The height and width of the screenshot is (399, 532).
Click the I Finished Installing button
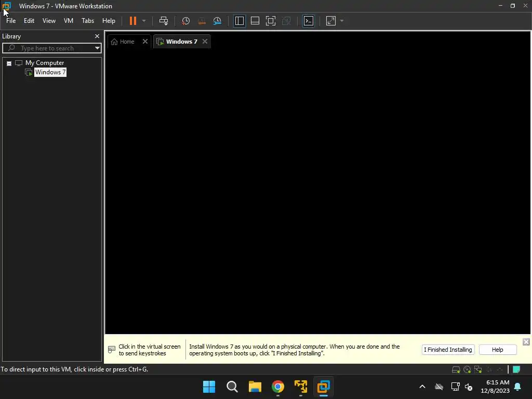coord(448,350)
